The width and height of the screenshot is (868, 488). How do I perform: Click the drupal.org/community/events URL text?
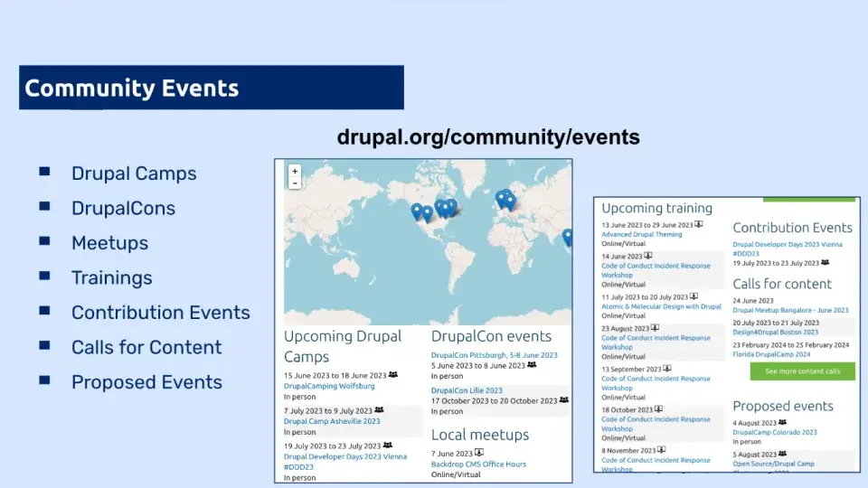[487, 136]
